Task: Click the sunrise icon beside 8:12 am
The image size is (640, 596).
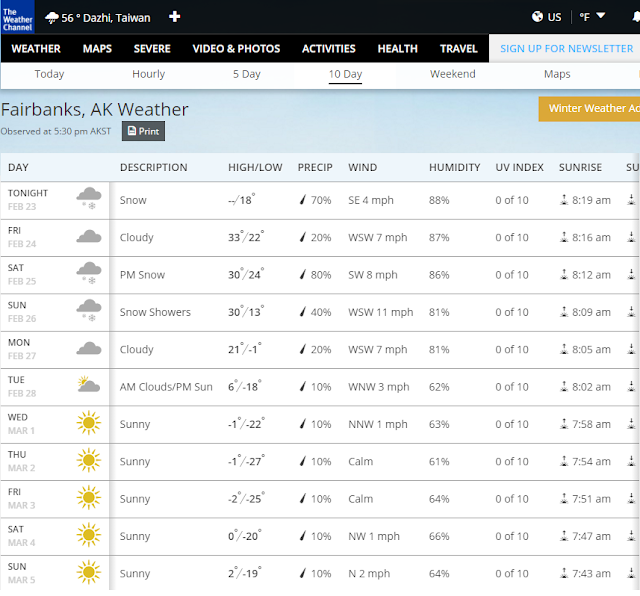Action: click(564, 274)
